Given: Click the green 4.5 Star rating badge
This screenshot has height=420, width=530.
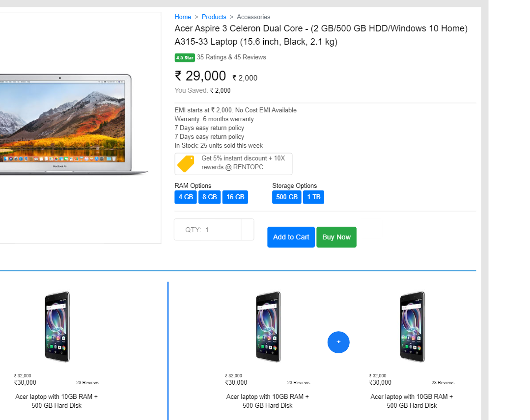Looking at the screenshot, I should click(185, 57).
